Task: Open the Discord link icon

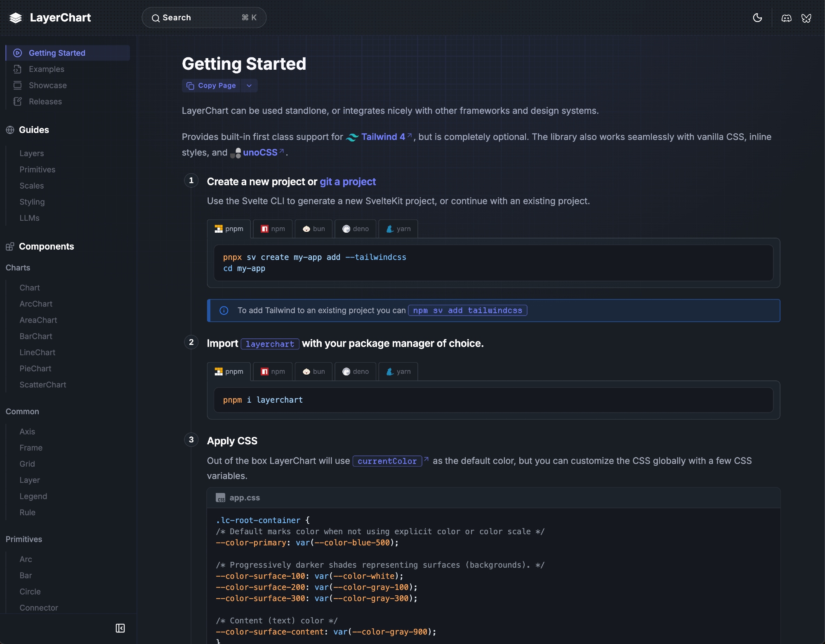Action: (786, 18)
